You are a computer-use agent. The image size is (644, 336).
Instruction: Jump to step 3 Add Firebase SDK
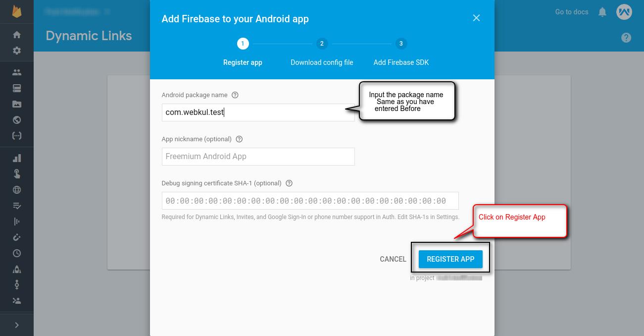401,44
